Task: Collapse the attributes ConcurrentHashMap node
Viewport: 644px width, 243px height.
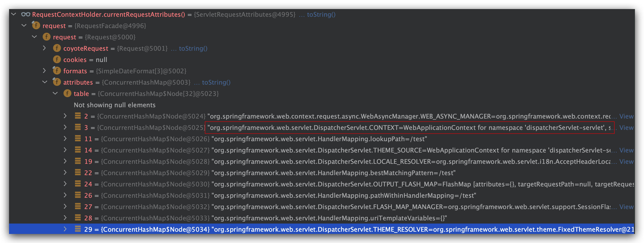Action: point(45,82)
